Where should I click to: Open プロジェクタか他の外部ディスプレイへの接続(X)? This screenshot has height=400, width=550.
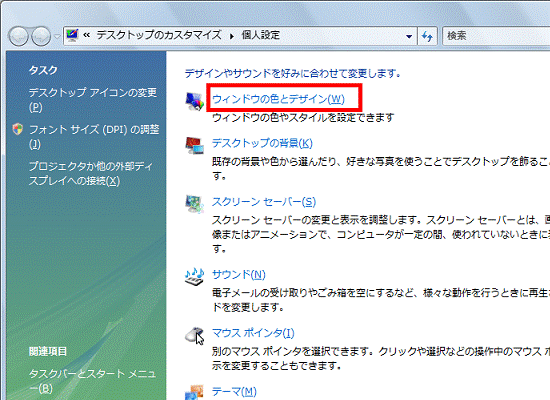tap(90, 173)
